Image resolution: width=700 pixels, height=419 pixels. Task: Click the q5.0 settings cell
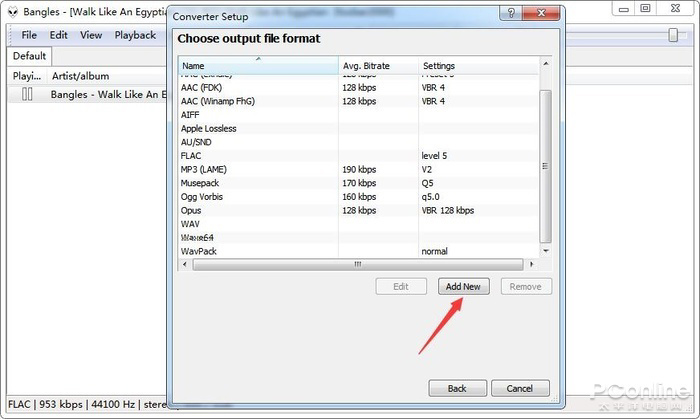pyautogui.click(x=431, y=197)
